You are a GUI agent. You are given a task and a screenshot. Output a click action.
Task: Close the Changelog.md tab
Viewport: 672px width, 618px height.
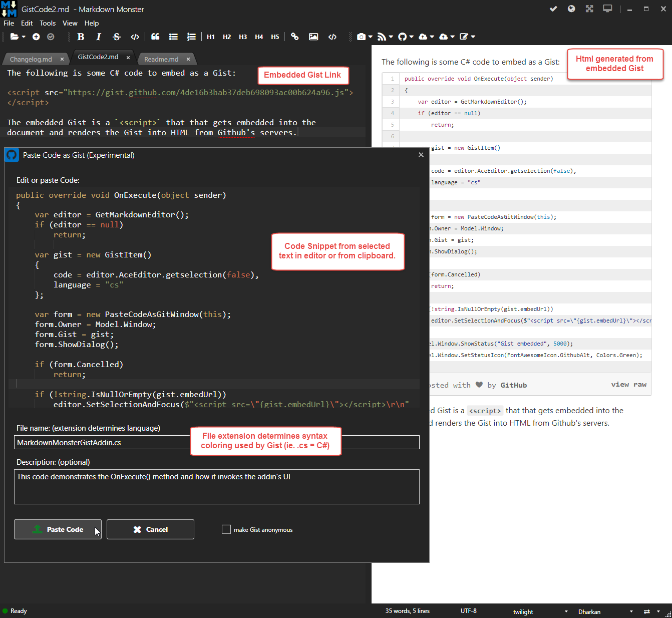tap(62, 59)
